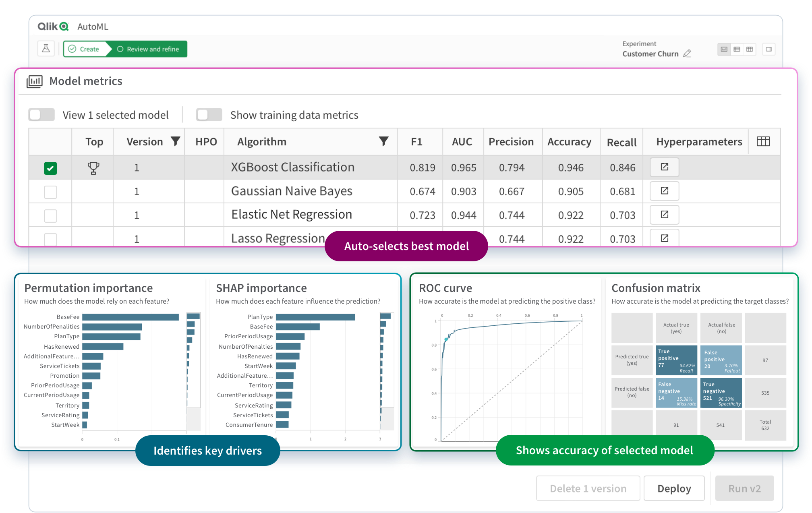The width and height of the screenshot is (812, 513).
Task: Open hyperparameters for Gaussian Naive Bayes
Action: (664, 191)
